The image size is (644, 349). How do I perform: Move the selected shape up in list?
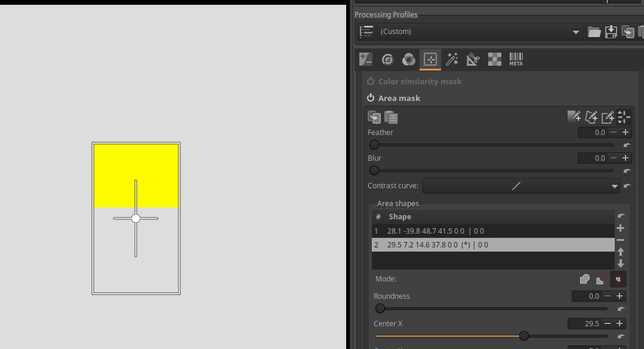tap(621, 252)
